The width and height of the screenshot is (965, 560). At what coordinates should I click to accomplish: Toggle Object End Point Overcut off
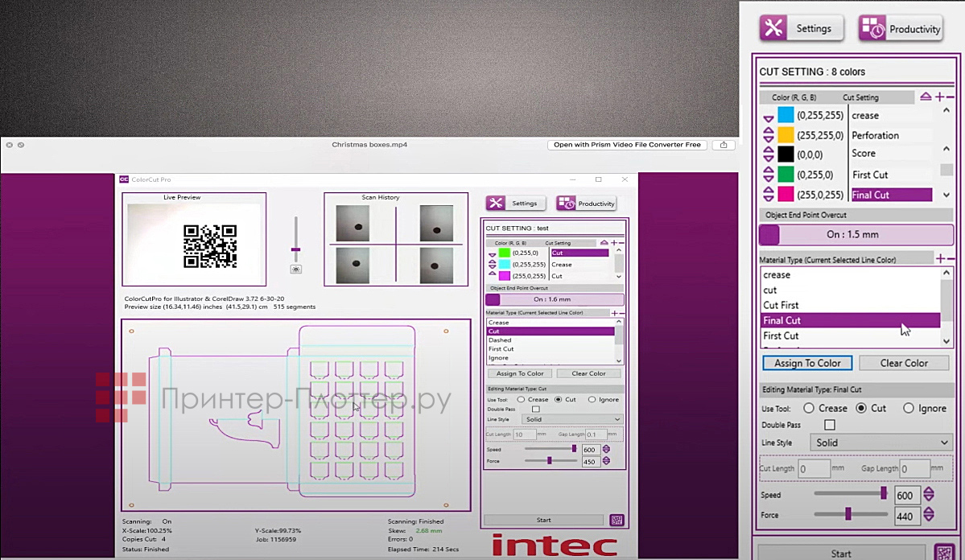(x=769, y=234)
